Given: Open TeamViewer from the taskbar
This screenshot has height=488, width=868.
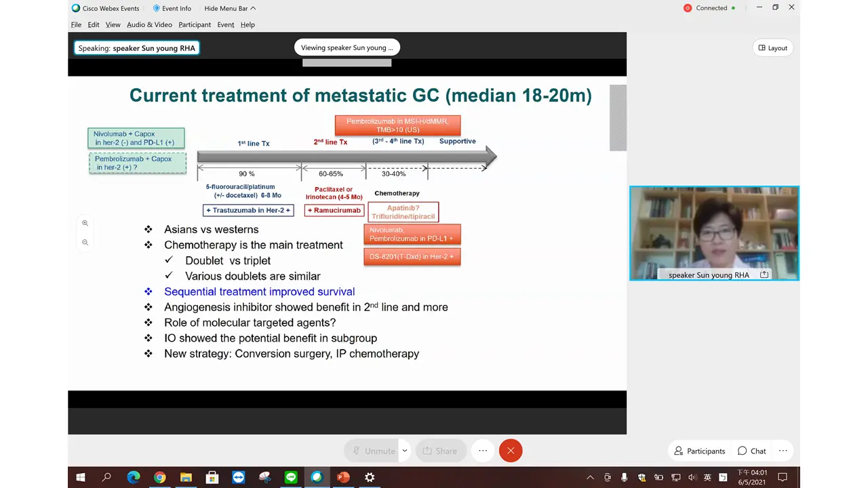Looking at the screenshot, I should pos(238,477).
